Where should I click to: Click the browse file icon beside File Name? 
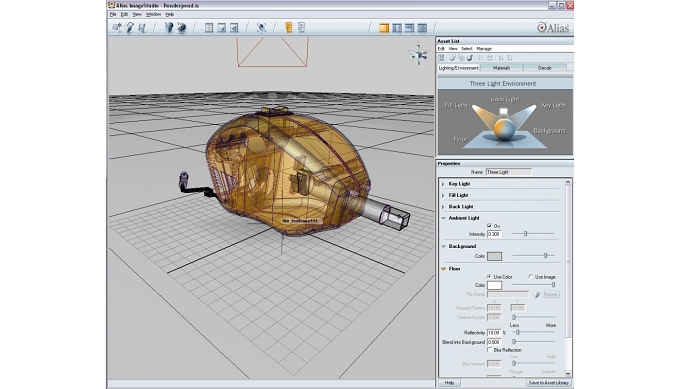[x=537, y=294]
